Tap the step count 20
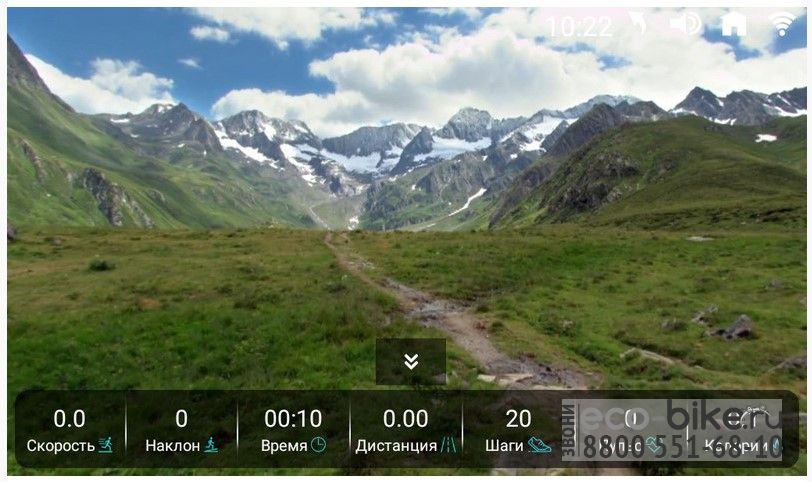The width and height of the screenshot is (812, 482). [518, 418]
